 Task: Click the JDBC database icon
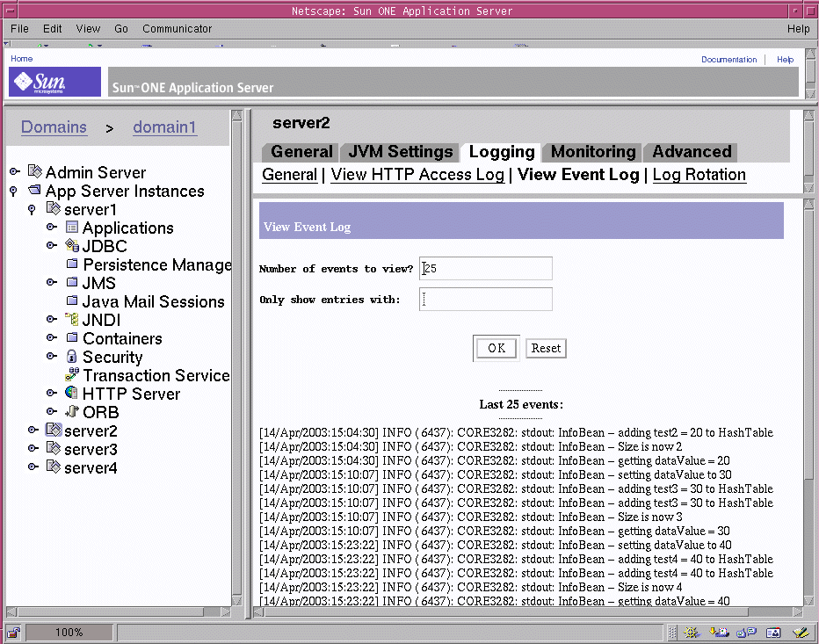71,245
